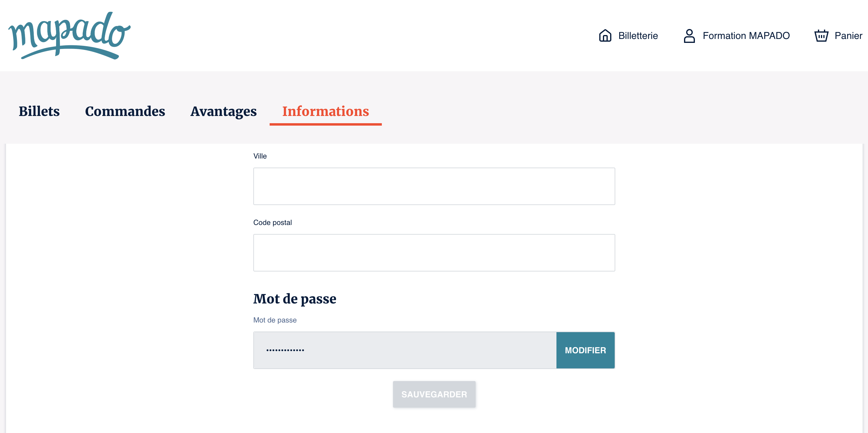This screenshot has height=433, width=868.
Task: Focus the Ville input field
Action: coord(434,186)
